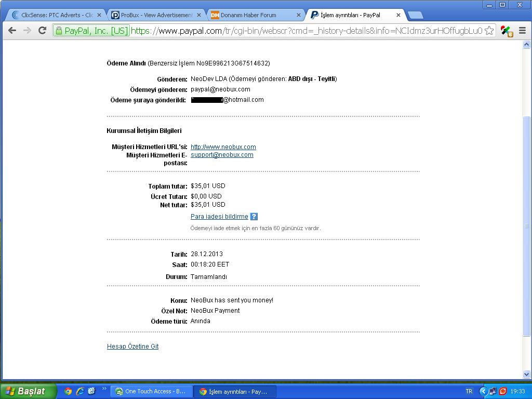Click the network computers tray icon
The image size is (532, 399).
(493, 391)
